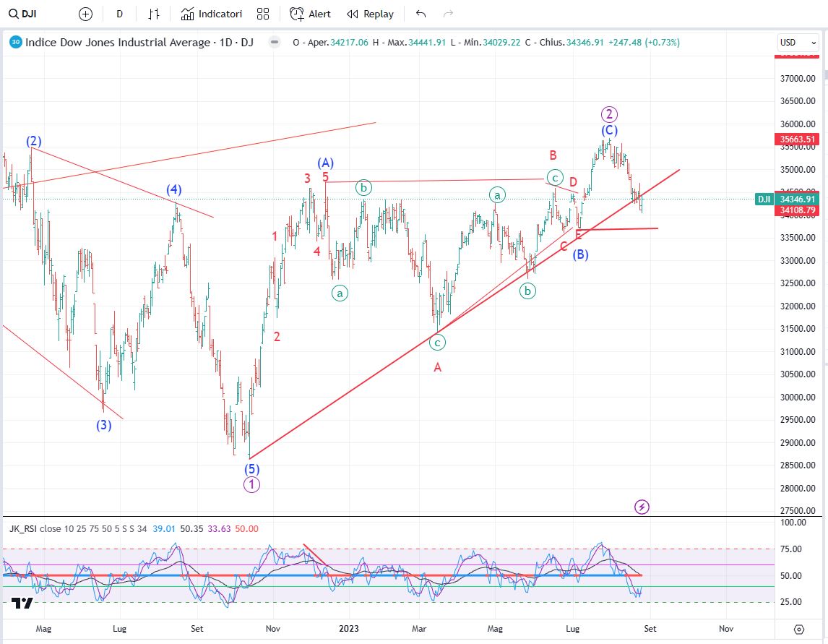Select the blue (B) wave label
The width and height of the screenshot is (828, 644).
[x=580, y=254]
